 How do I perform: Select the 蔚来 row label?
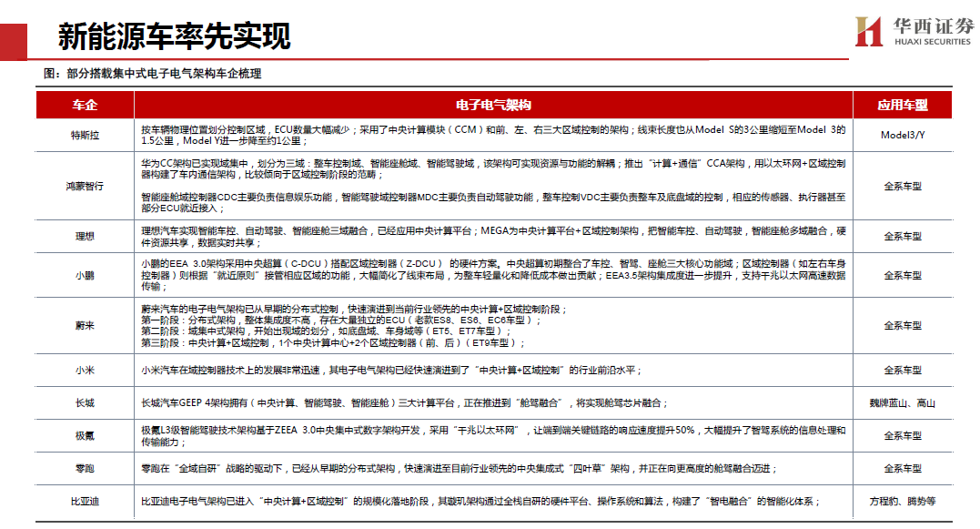pyautogui.click(x=85, y=326)
